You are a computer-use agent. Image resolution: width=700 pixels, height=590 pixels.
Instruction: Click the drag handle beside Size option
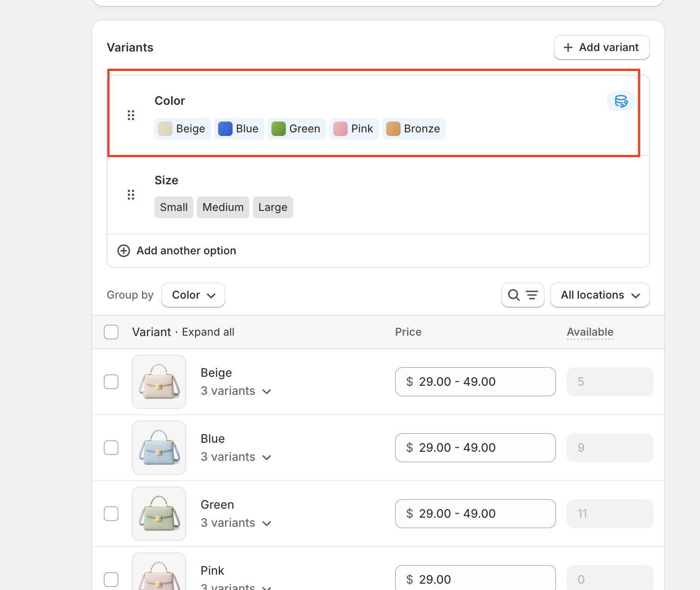coord(131,195)
